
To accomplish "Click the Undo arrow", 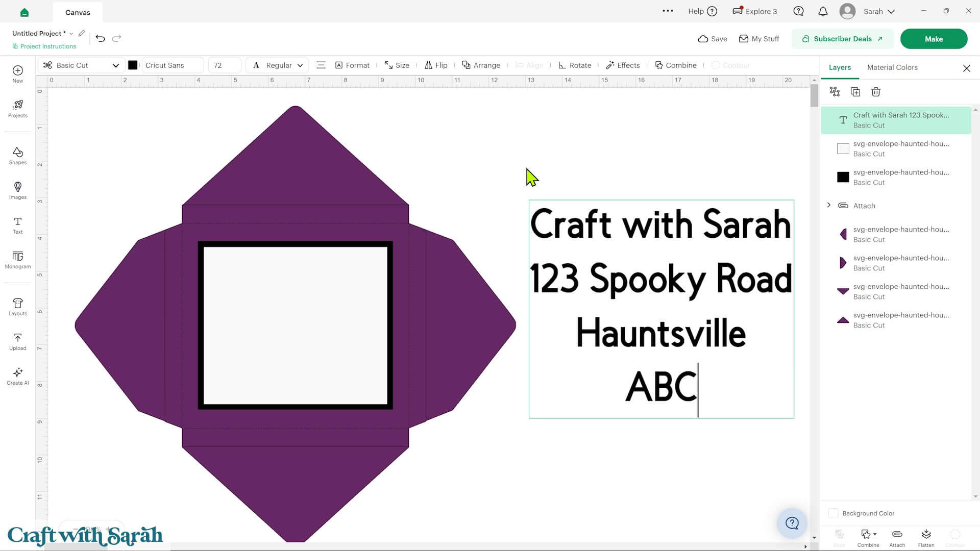I will coord(100,38).
